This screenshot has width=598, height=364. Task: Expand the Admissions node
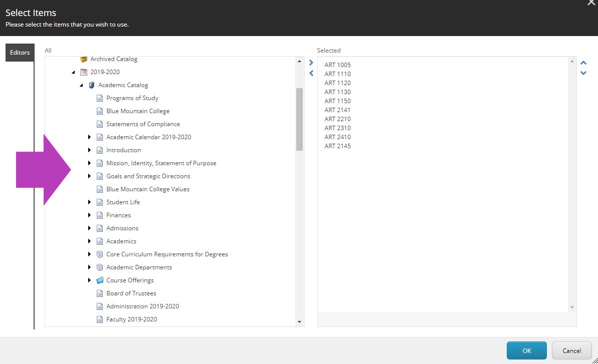(x=89, y=228)
